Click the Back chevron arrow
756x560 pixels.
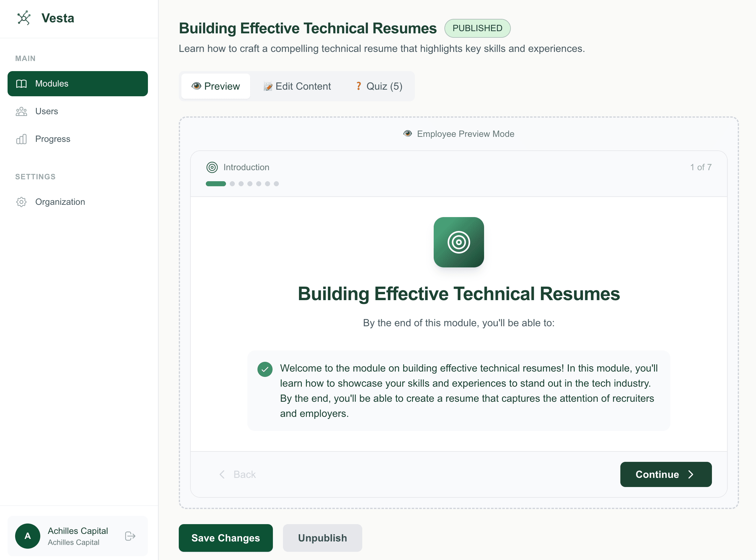[222, 474]
